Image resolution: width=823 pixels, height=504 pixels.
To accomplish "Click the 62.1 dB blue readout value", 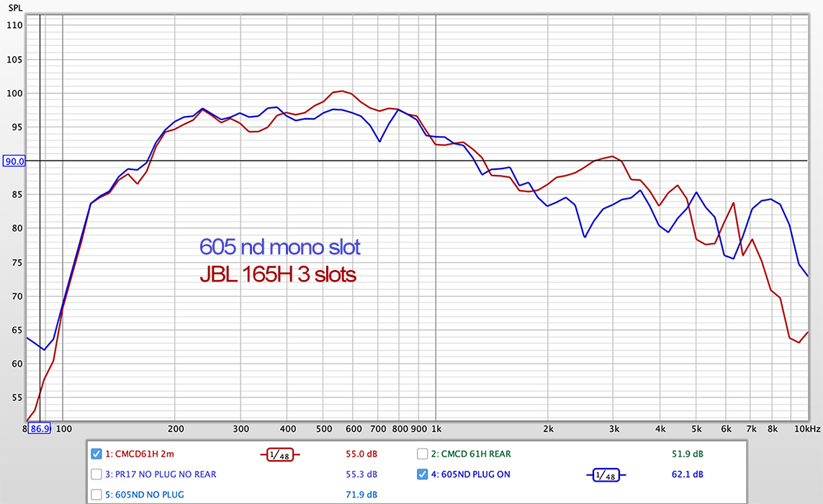I will [x=687, y=474].
